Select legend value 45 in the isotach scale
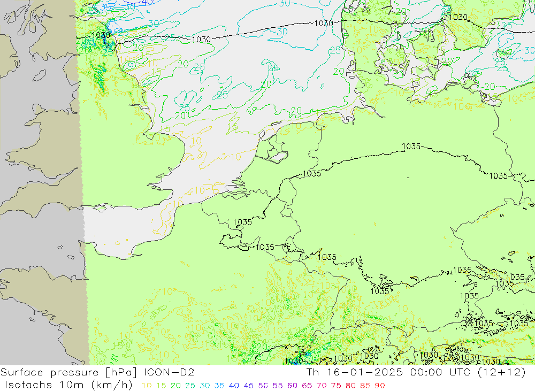This screenshot has height=392, width=535. [x=248, y=386]
